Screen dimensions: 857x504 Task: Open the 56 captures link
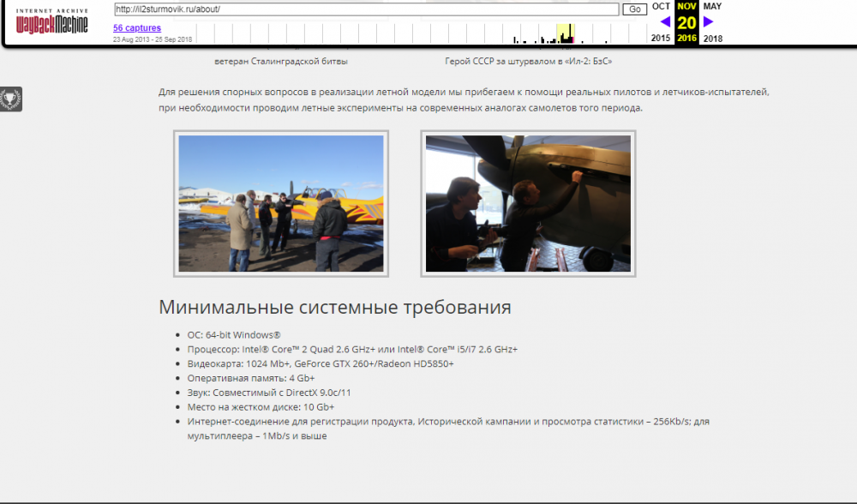[x=137, y=28]
